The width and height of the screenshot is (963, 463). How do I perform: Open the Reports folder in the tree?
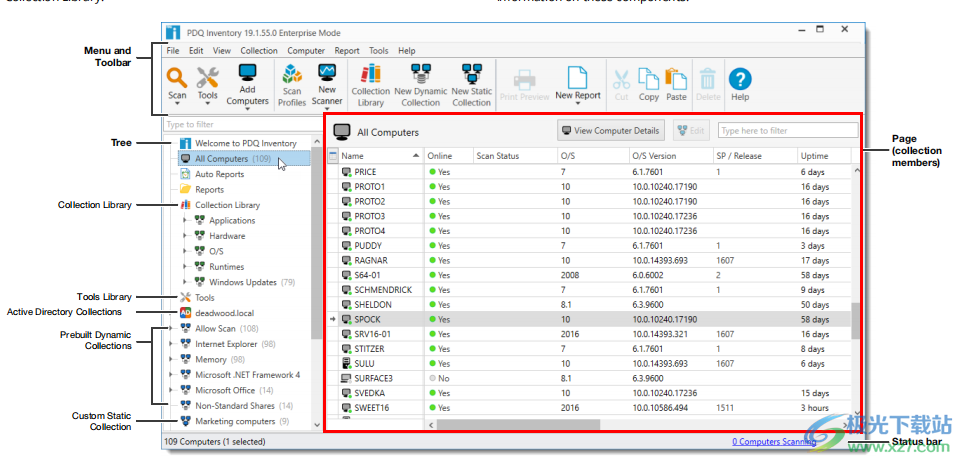[209, 190]
